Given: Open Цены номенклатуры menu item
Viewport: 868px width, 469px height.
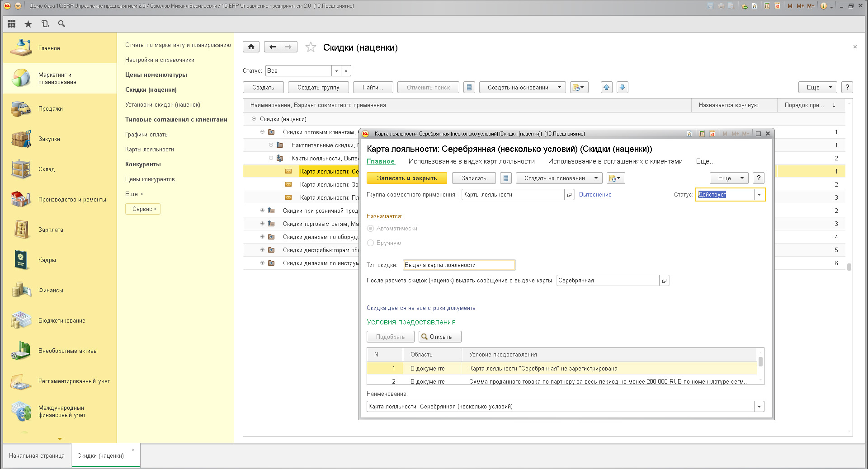Looking at the screenshot, I should tap(156, 75).
